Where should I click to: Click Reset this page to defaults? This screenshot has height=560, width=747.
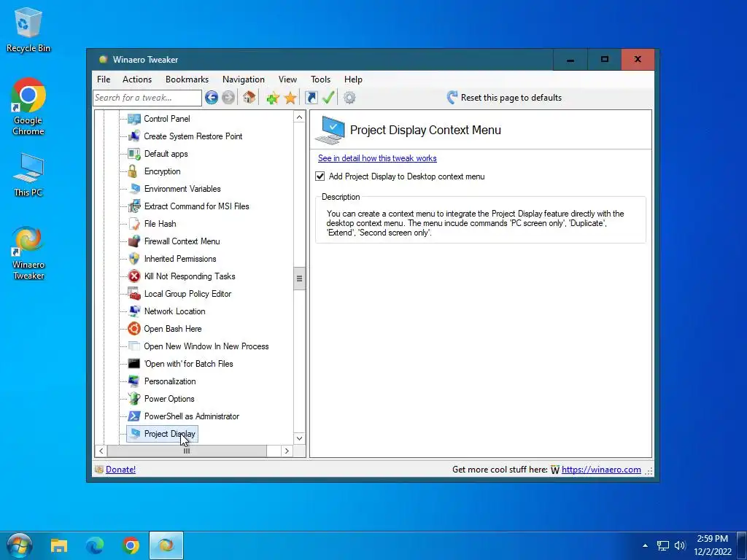(504, 98)
